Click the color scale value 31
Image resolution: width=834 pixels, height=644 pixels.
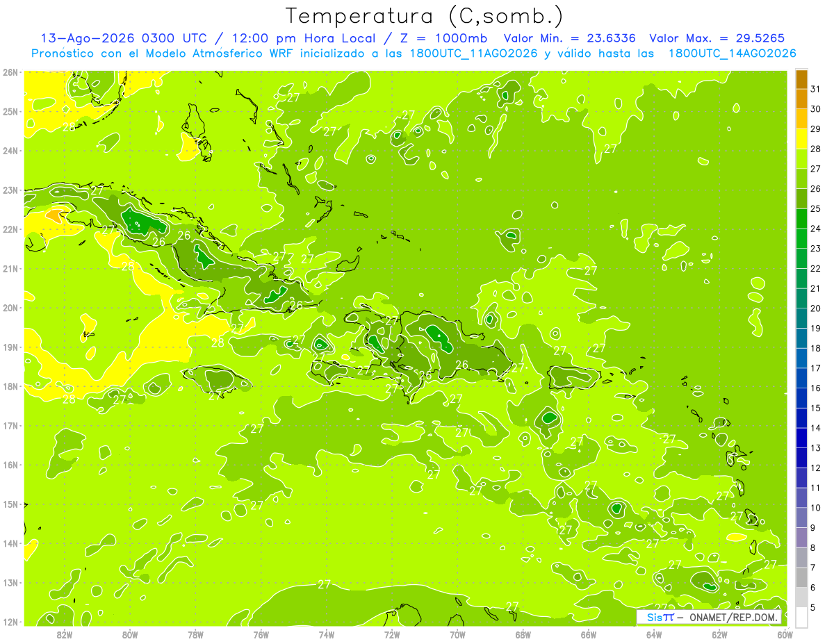click(x=815, y=89)
